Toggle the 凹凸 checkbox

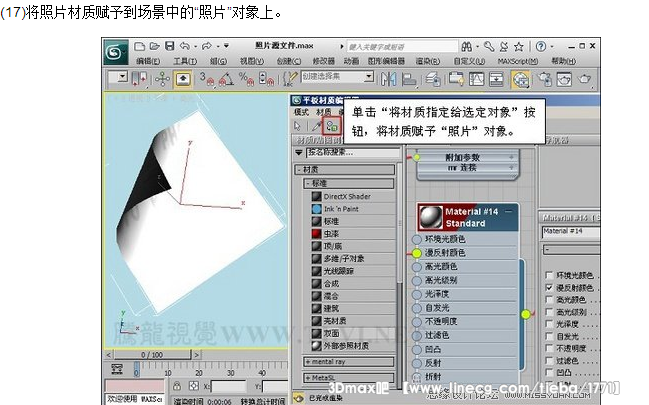pyautogui.click(x=549, y=373)
